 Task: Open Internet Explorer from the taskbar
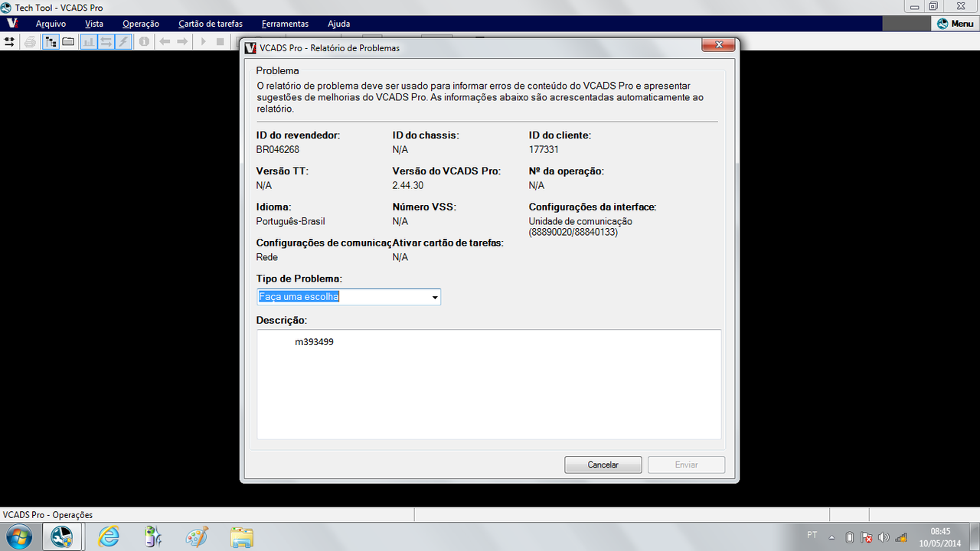109,536
